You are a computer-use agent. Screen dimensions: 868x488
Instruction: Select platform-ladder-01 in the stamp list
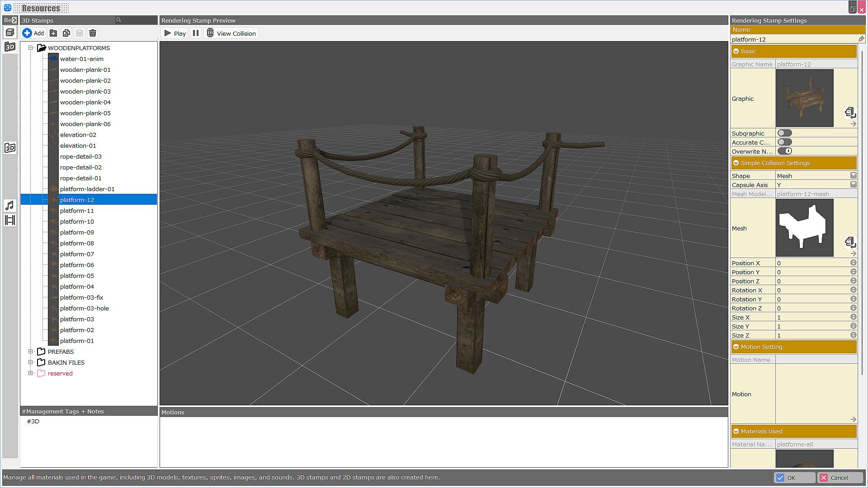coord(87,189)
